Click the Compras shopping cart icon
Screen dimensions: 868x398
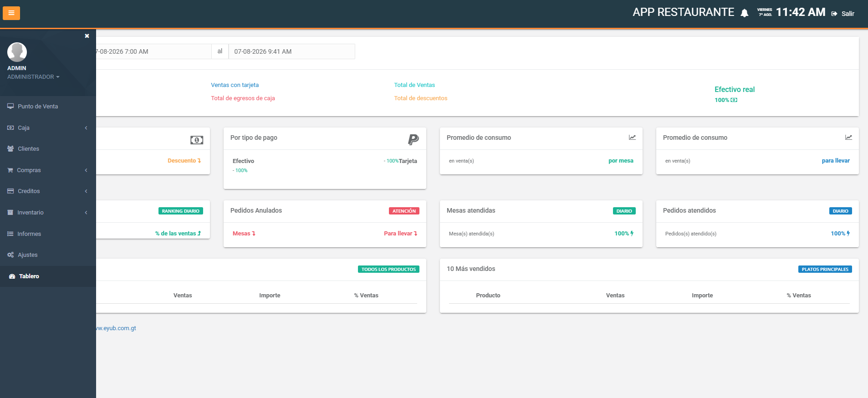(10, 170)
